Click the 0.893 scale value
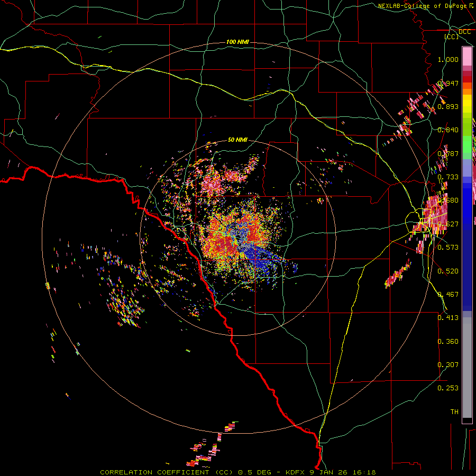Image resolution: width=476 pixels, height=476 pixels. pyautogui.click(x=448, y=106)
